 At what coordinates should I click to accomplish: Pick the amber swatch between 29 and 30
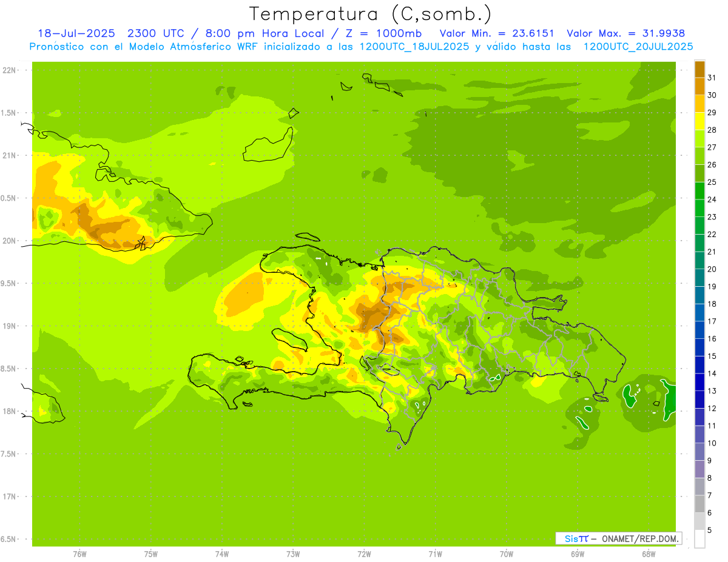pyautogui.click(x=699, y=104)
